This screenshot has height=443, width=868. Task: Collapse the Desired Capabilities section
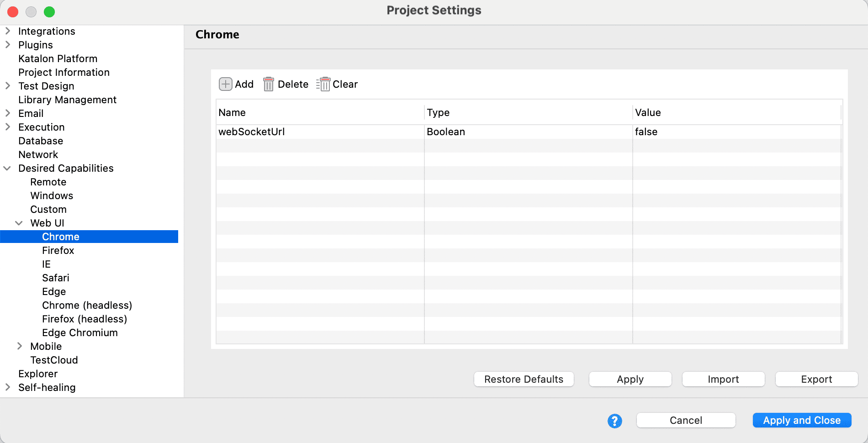pos(8,169)
